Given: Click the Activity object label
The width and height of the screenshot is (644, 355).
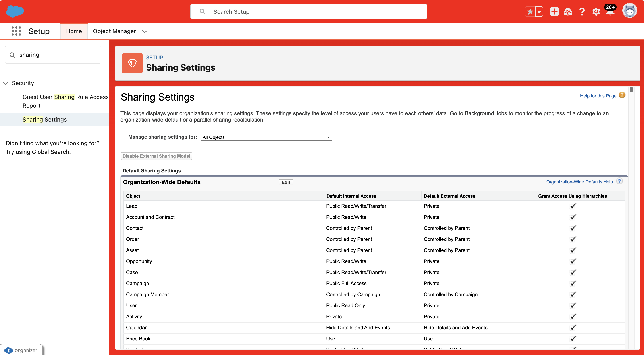Looking at the screenshot, I should [x=134, y=317].
